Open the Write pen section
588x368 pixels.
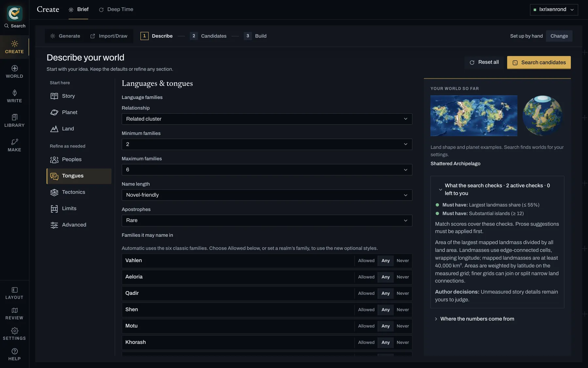point(14,96)
